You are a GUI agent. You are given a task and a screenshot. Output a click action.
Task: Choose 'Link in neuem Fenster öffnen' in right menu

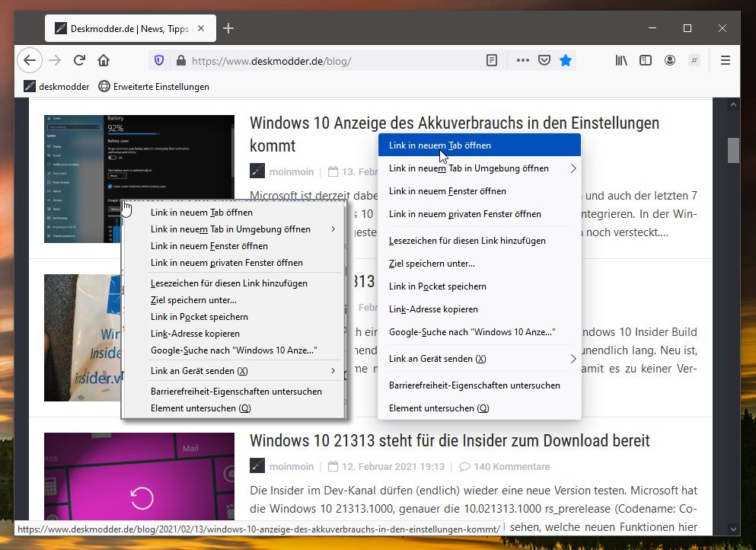click(x=480, y=191)
